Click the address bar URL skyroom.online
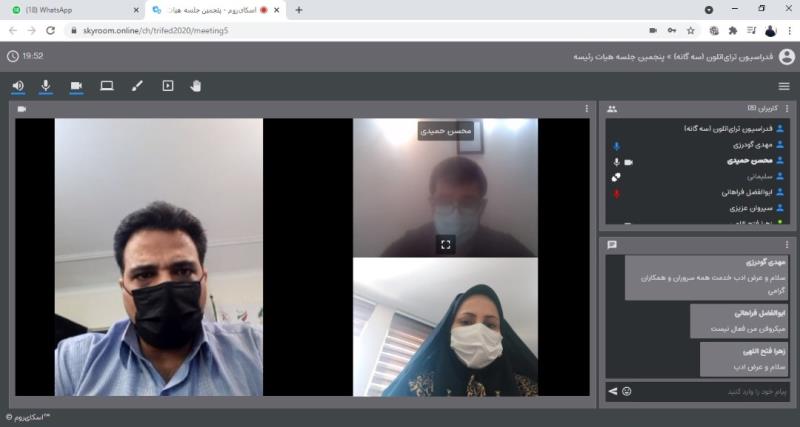The width and height of the screenshot is (800, 427). pyautogui.click(x=155, y=31)
